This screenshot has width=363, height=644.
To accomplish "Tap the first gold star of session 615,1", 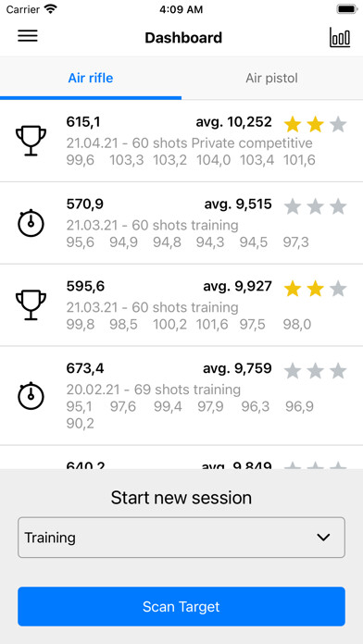I will coord(293,124).
